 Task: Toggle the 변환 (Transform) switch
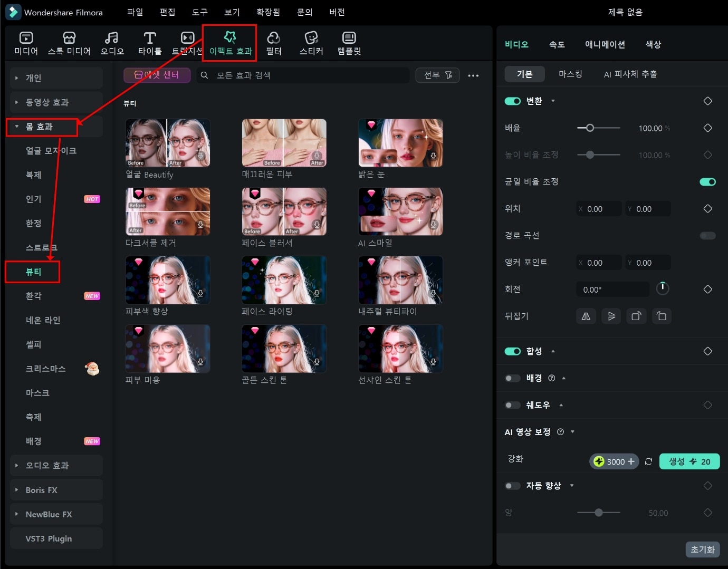pos(512,101)
